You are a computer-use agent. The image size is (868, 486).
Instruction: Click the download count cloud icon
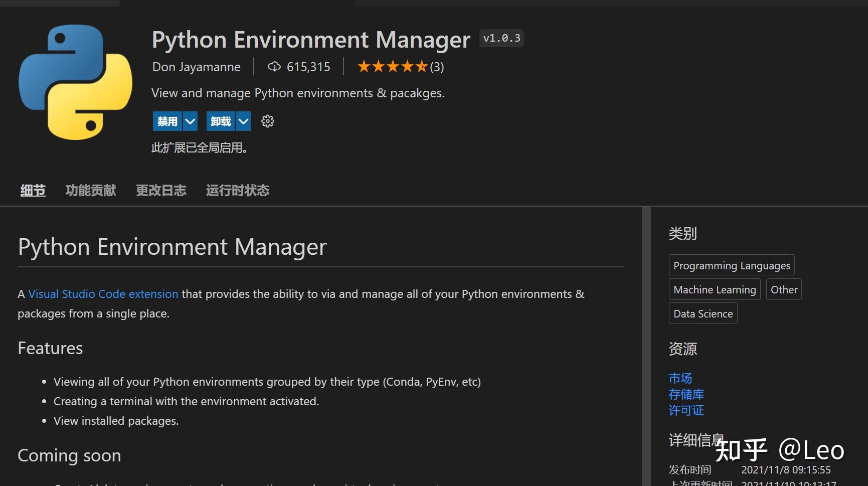pos(274,66)
